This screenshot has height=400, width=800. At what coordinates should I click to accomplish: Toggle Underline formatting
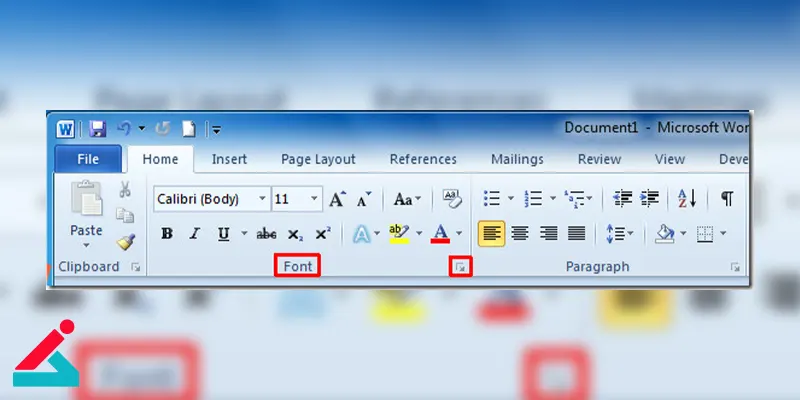pos(223,234)
